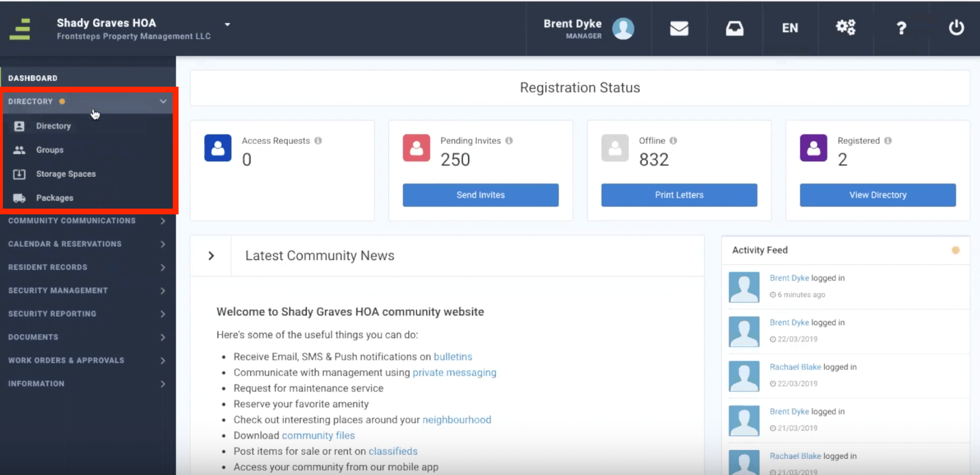This screenshot has height=475, width=980.
Task: Open Brent Dyke link from 6 minutes ago
Action: tap(789, 278)
